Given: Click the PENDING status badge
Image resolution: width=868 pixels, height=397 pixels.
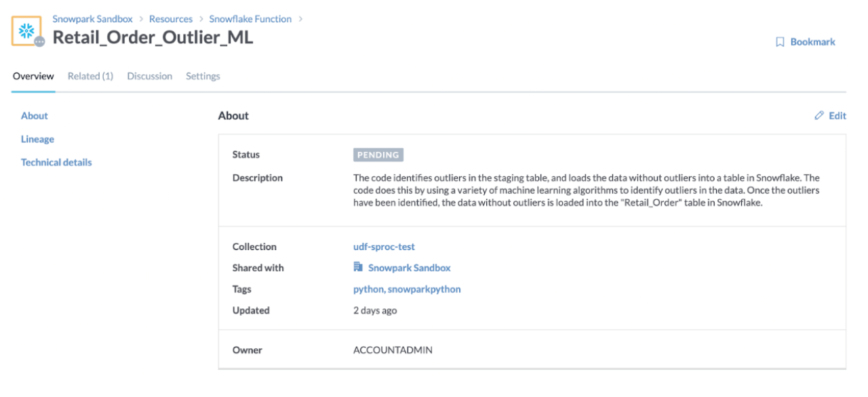Looking at the screenshot, I should (x=378, y=154).
